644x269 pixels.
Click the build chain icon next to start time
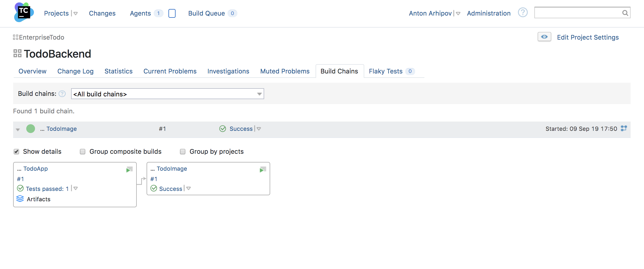point(624,128)
